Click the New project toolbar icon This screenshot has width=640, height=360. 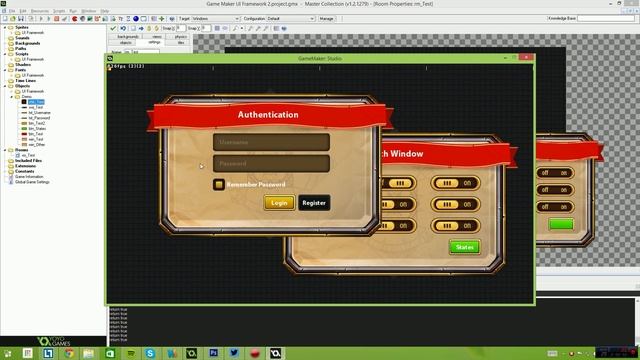tap(5, 18)
